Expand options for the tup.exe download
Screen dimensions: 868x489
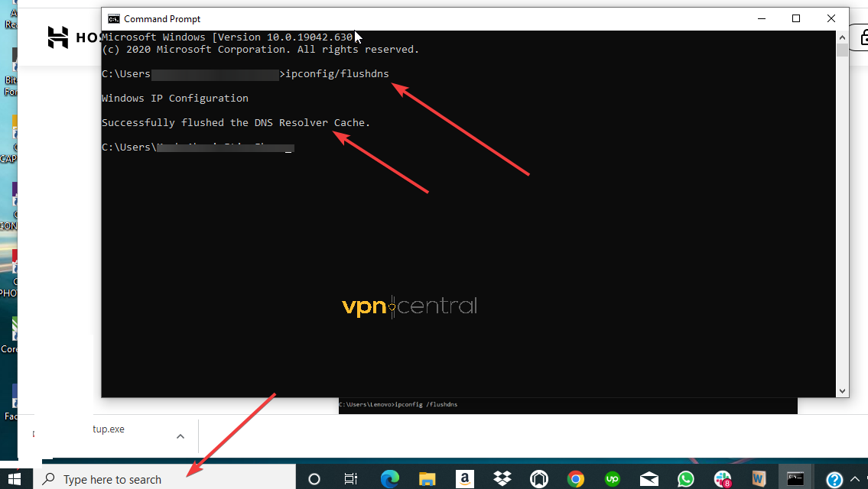pyautogui.click(x=180, y=436)
